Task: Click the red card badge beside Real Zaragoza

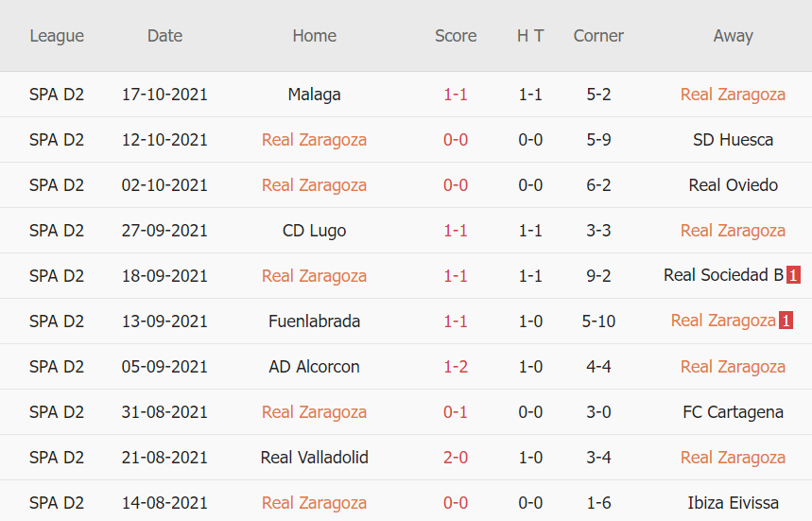Action: (x=786, y=321)
